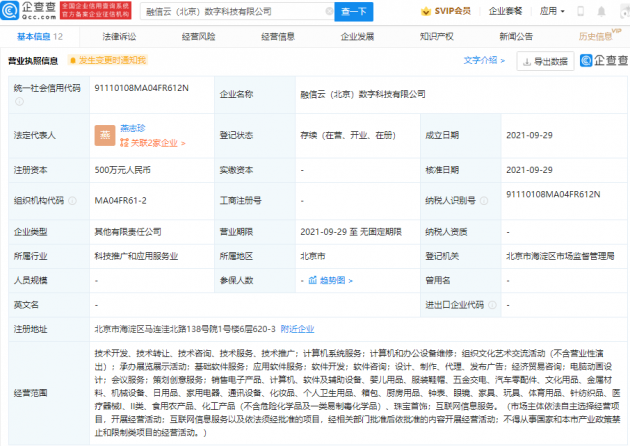Screen dimensions: 630x446
Task: Select the 核准日期 value 2021-09-29
Action: tap(530, 170)
